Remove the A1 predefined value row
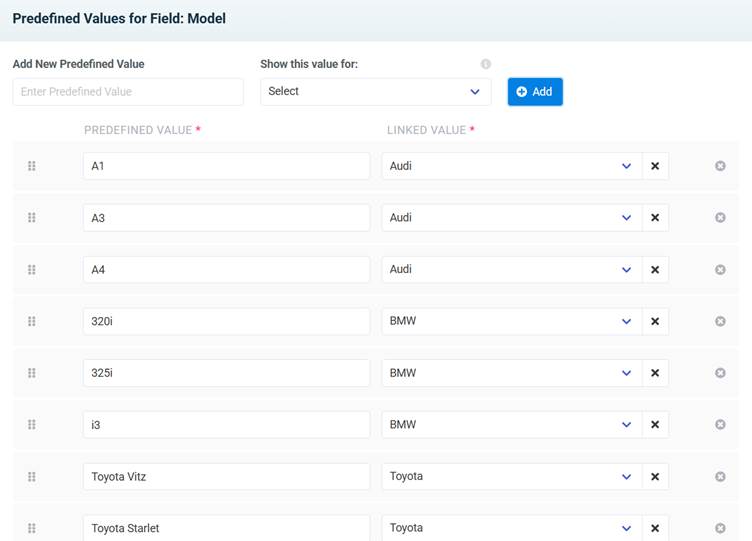Screen dimensions: 752x541 [x=720, y=166]
